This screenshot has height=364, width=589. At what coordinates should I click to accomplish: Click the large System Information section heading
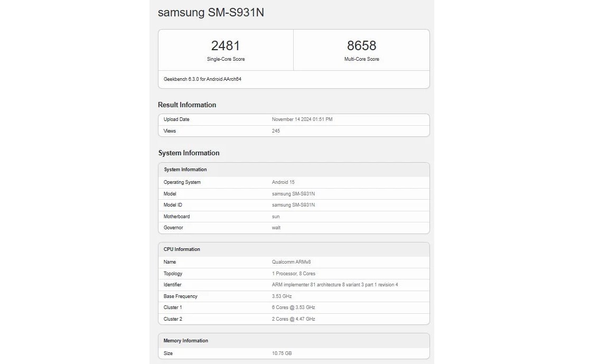189,153
